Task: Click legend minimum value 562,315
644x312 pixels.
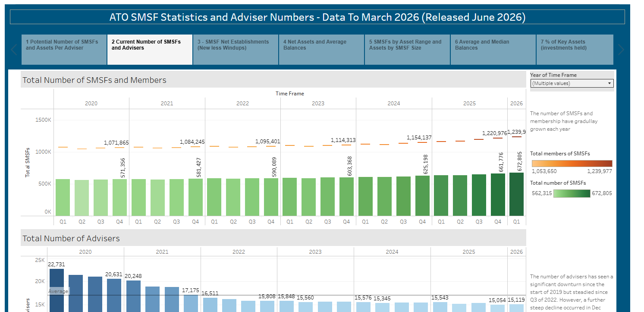Action: tap(542, 193)
